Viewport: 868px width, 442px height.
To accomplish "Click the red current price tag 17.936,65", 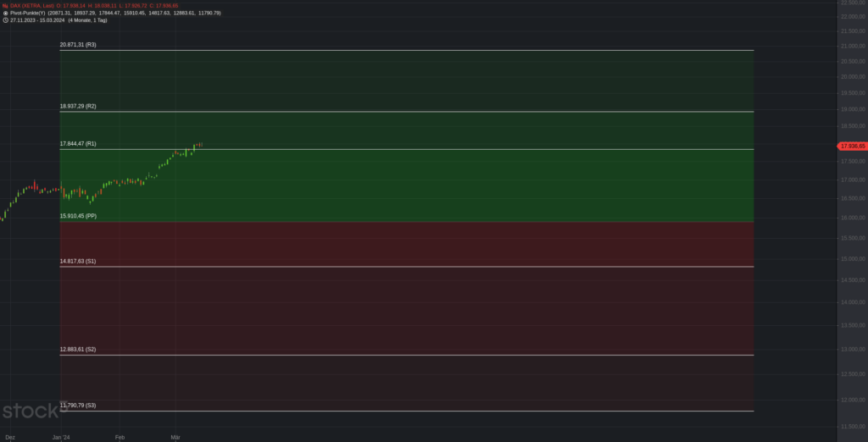I will pyautogui.click(x=852, y=146).
